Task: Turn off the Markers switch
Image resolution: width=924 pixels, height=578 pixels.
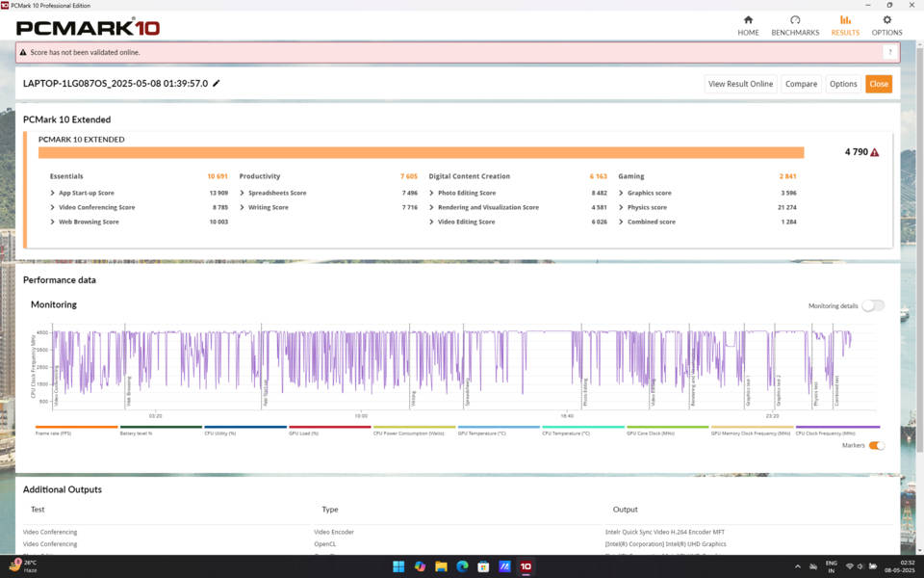Action: (877, 445)
